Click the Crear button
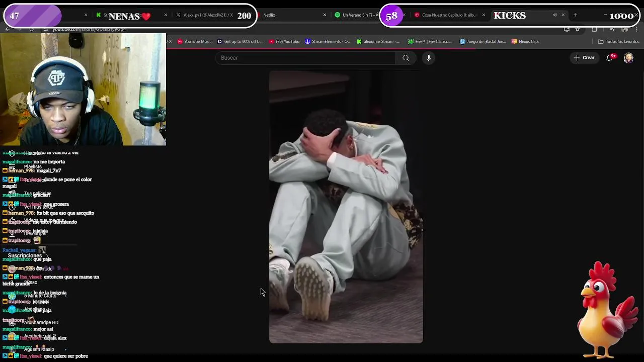 [x=584, y=58]
